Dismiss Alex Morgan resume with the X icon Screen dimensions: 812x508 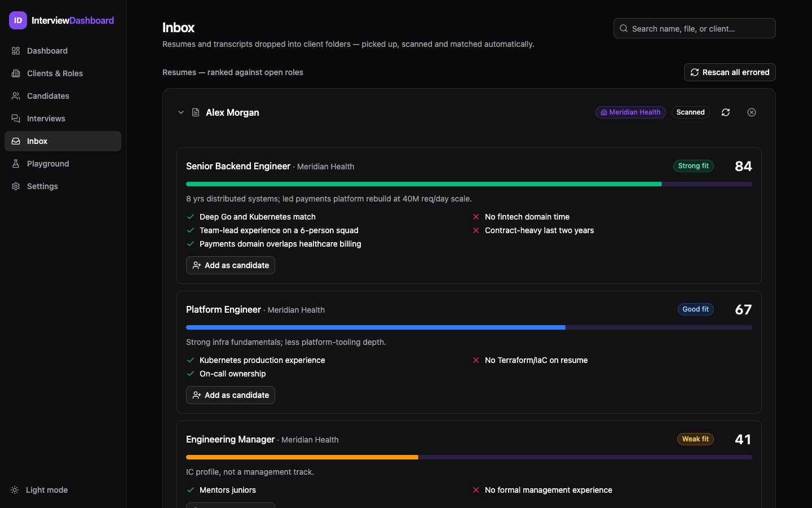pos(752,112)
